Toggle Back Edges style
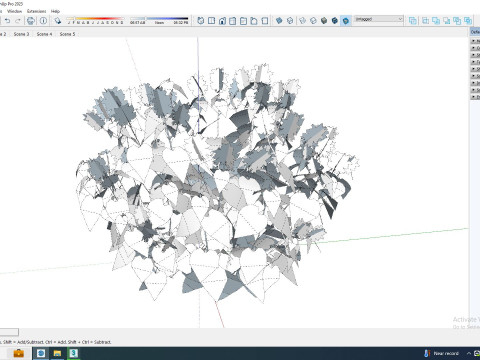The height and width of the screenshot is (360, 480). (290, 21)
